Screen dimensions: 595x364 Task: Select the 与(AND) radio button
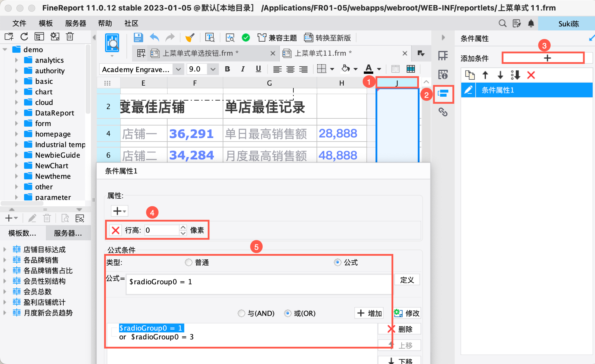[x=241, y=313]
